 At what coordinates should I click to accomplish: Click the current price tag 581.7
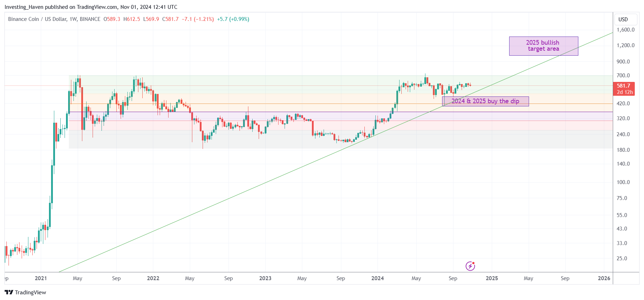tap(624, 89)
